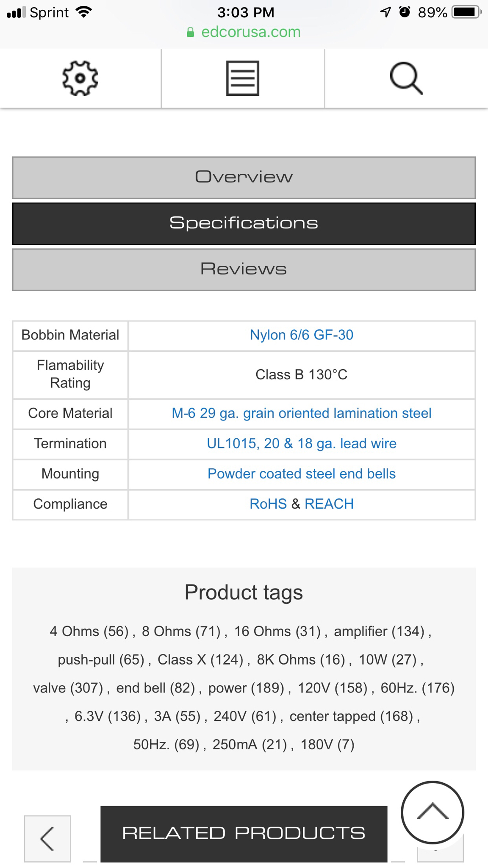Open the hamburger menu icon
488x868 pixels.
tap(243, 78)
